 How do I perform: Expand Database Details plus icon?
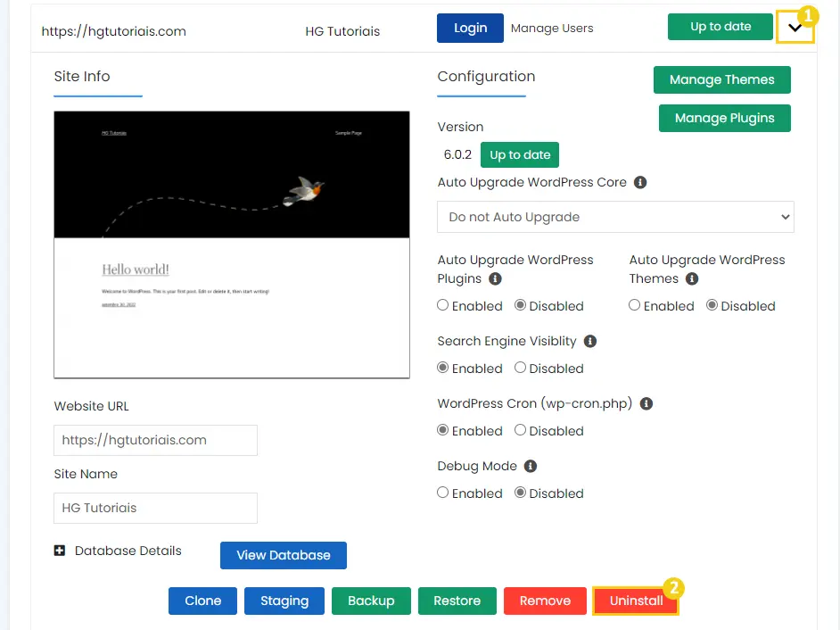click(x=60, y=551)
